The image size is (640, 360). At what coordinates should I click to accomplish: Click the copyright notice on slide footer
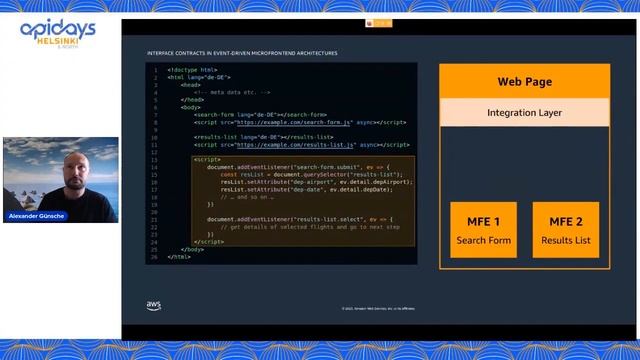tap(378, 309)
